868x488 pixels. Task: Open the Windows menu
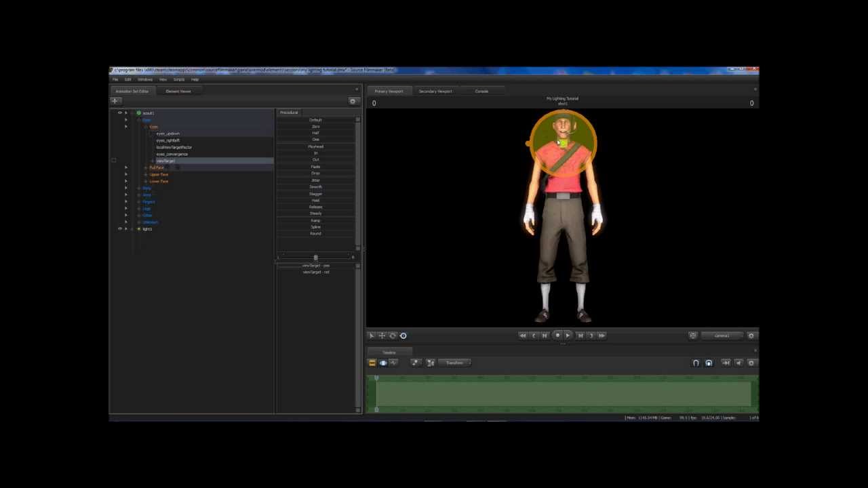[145, 79]
